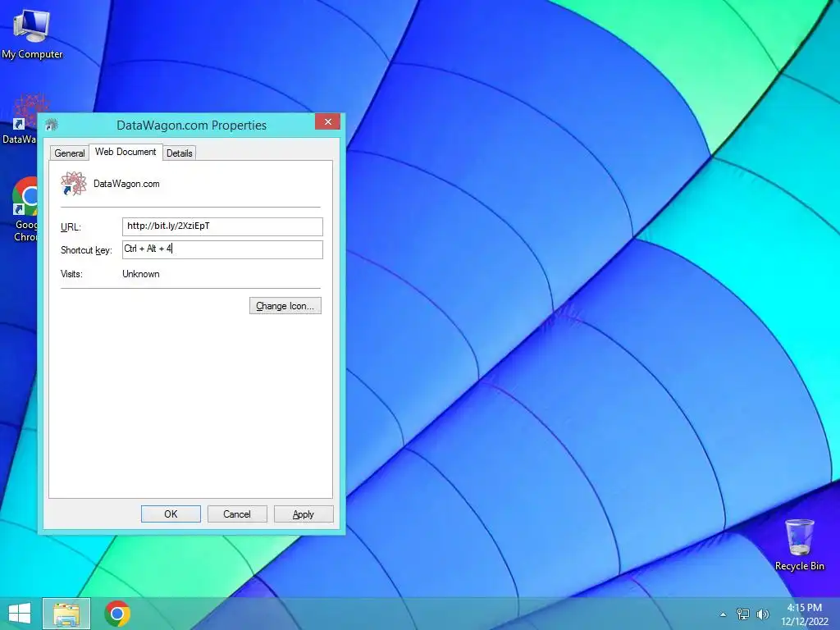Click the 'DataWagon.com Properties' title text
This screenshot has height=630, width=840.
coord(191,126)
